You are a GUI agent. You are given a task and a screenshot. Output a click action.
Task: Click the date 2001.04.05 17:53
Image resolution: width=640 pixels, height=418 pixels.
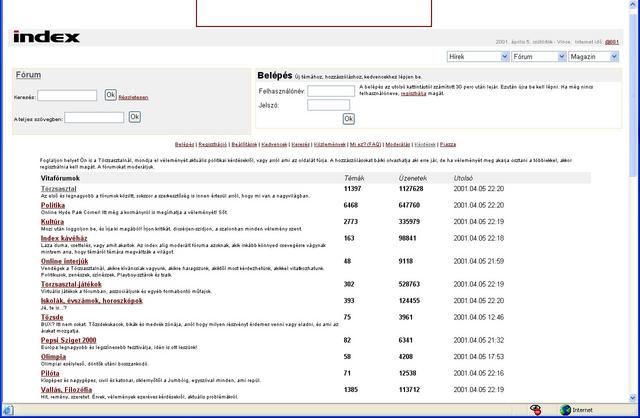coord(478,357)
